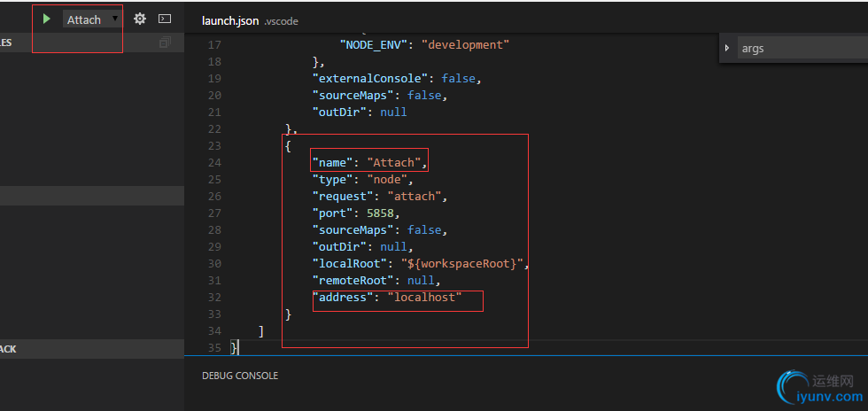Click the "node" value on line 25
The height and width of the screenshot is (411, 868).
387,180
